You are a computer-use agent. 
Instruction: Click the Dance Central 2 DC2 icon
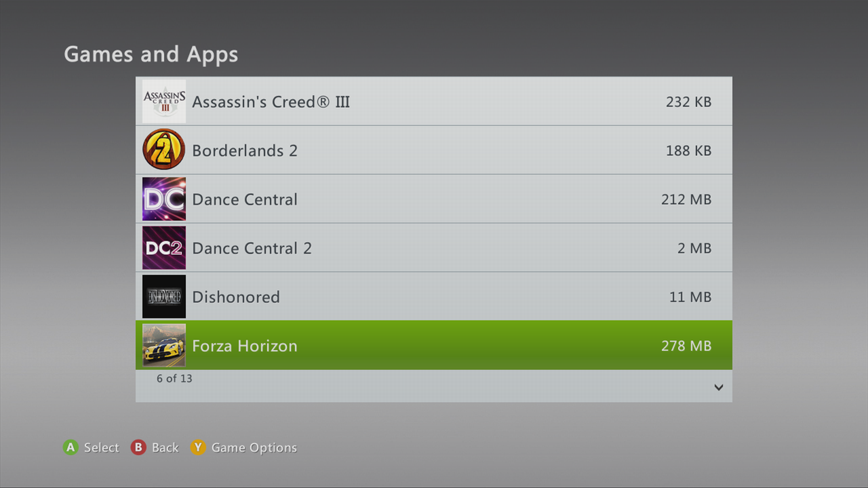(x=164, y=248)
